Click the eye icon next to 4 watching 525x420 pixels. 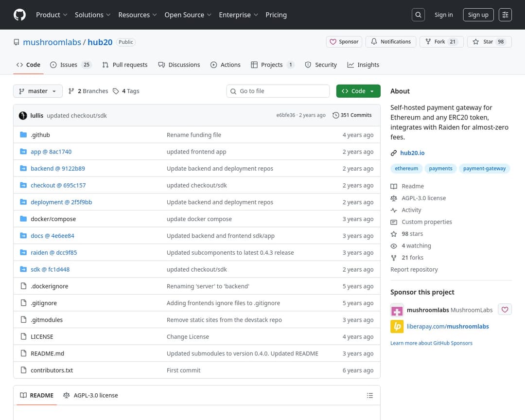click(394, 246)
